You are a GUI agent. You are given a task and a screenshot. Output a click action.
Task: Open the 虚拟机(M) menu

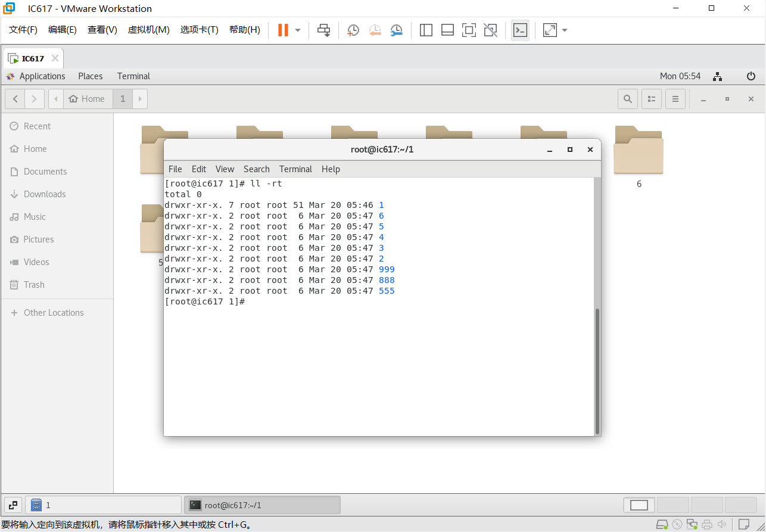point(149,30)
